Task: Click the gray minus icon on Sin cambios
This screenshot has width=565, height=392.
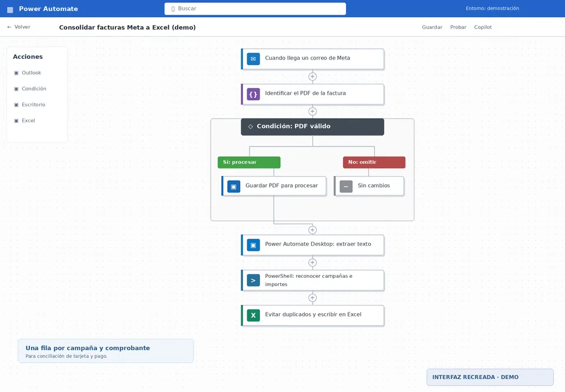Action: pos(346,186)
